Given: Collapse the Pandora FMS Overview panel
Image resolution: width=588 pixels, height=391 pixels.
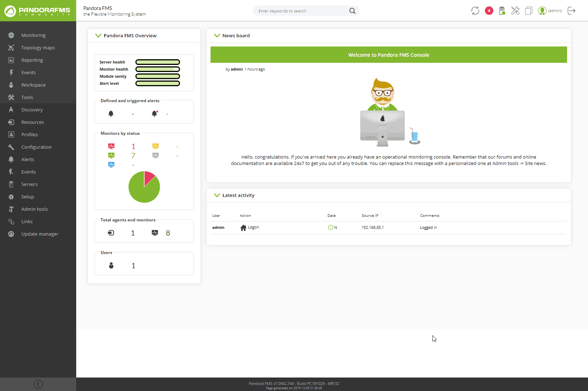Looking at the screenshot, I should [98, 35].
